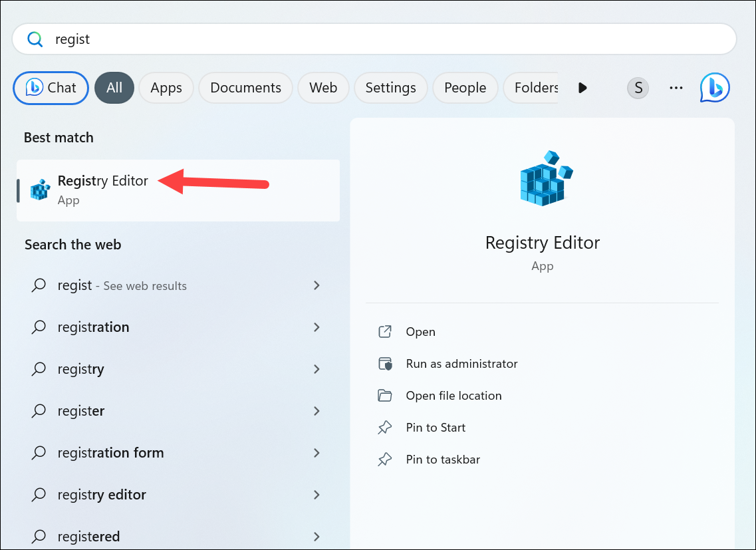Expand the 'registered' suggestion chevron
This screenshot has width=756, height=550.
coord(316,537)
